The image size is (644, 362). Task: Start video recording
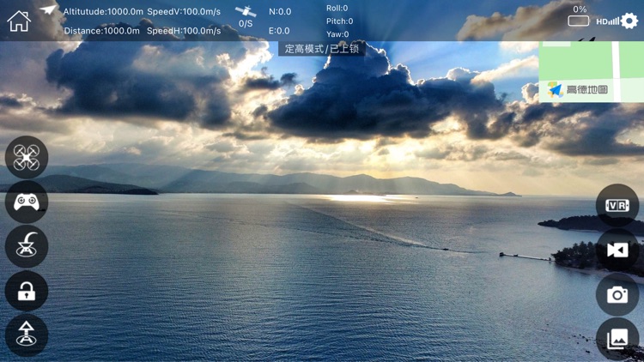click(617, 250)
